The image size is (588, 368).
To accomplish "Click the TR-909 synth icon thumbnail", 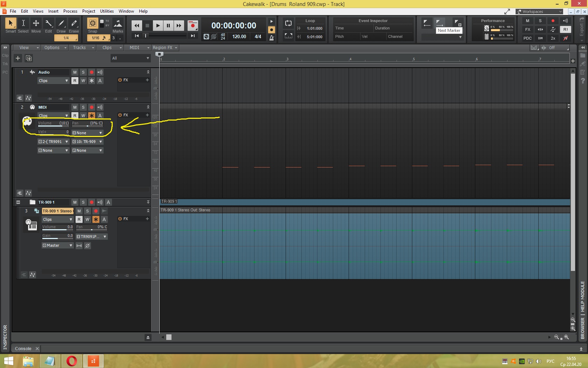I will [x=31, y=225].
